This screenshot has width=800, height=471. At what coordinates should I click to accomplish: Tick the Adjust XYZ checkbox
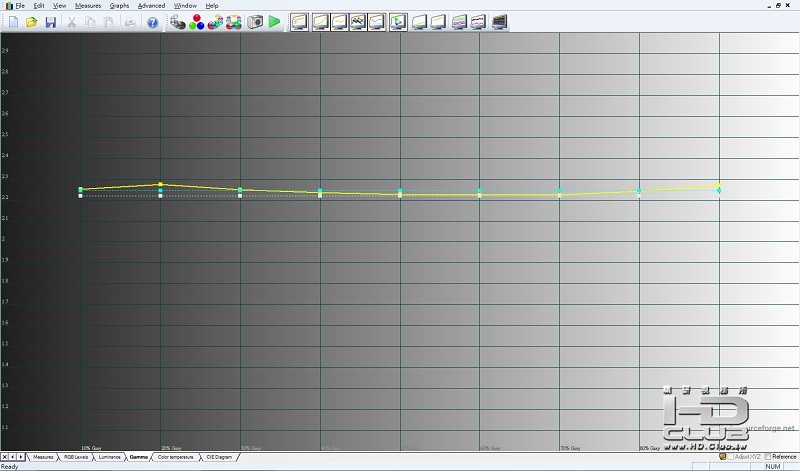pos(731,457)
